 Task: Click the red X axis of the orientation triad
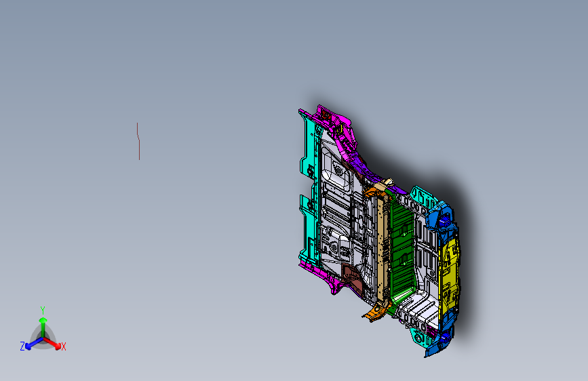(53, 343)
